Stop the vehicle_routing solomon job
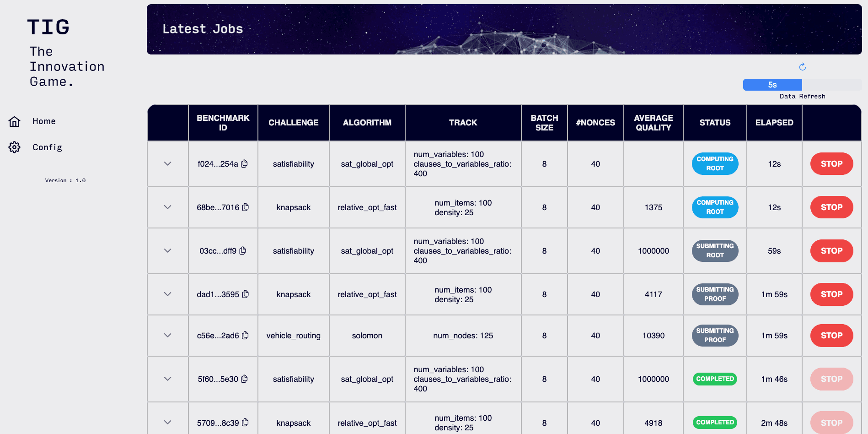868x434 pixels. pyautogui.click(x=831, y=335)
